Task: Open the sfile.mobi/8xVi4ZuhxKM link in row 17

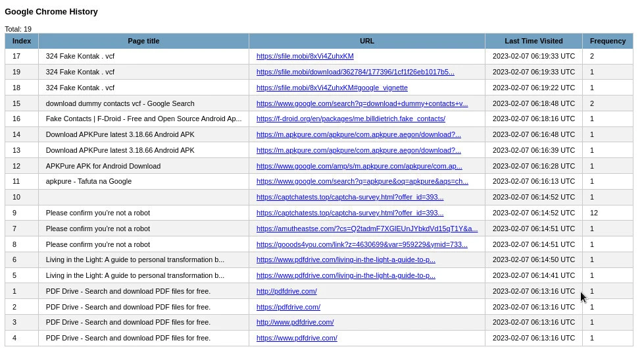Action: 305,57
